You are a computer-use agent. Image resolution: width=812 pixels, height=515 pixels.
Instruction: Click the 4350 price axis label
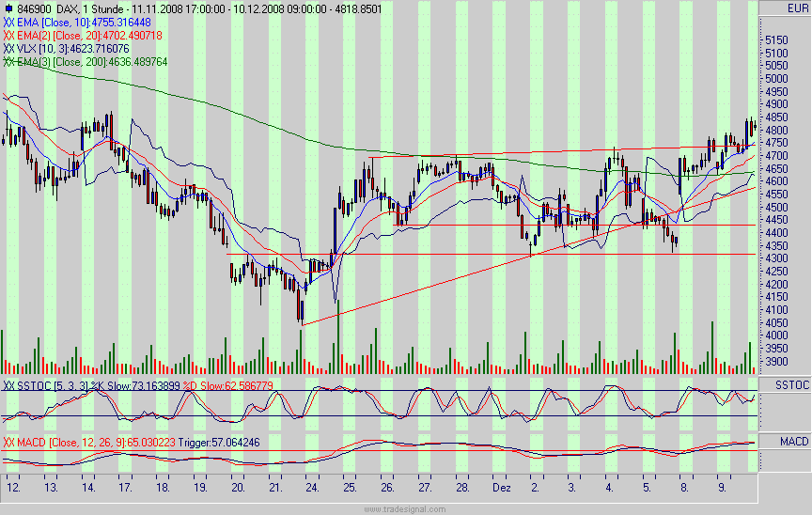point(775,246)
